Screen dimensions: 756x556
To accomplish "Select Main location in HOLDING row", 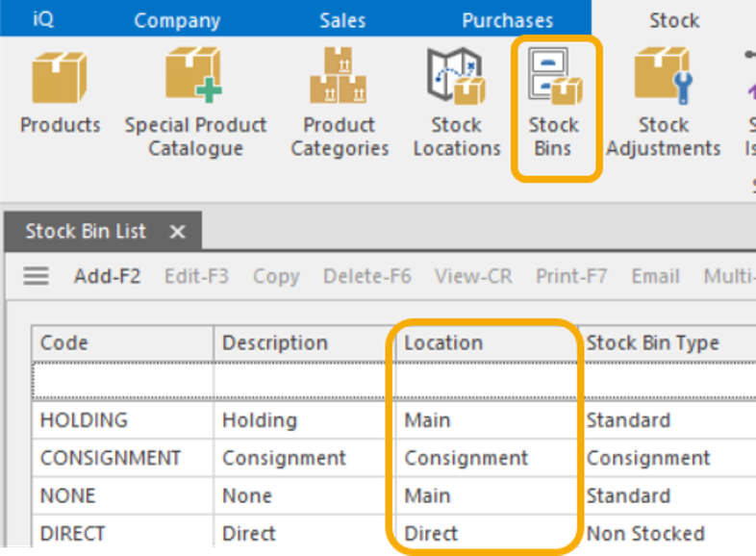I will (x=486, y=420).
